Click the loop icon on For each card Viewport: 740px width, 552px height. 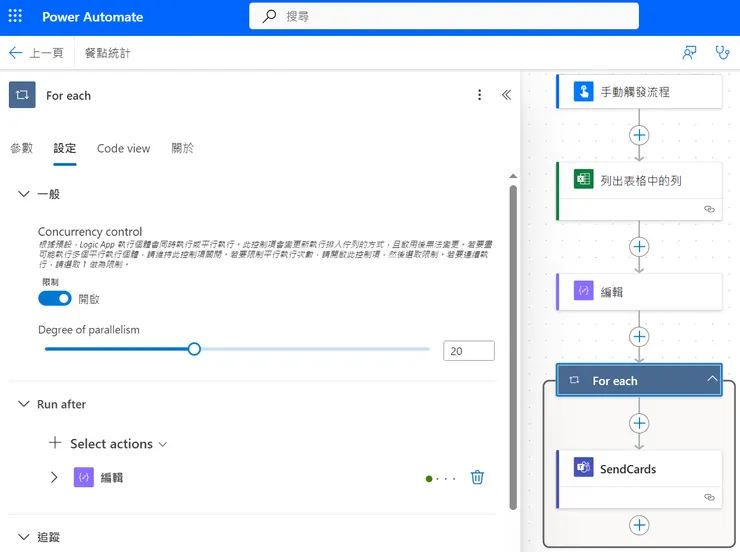pyautogui.click(x=574, y=380)
